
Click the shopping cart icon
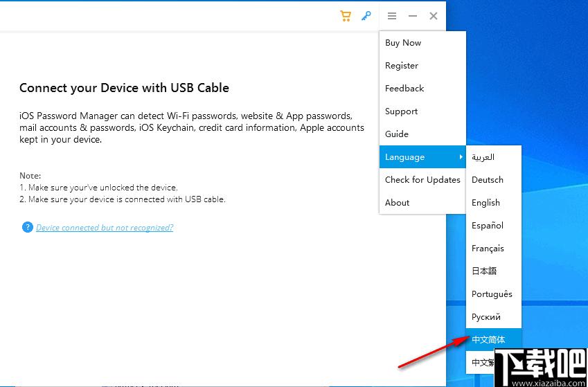[346, 16]
